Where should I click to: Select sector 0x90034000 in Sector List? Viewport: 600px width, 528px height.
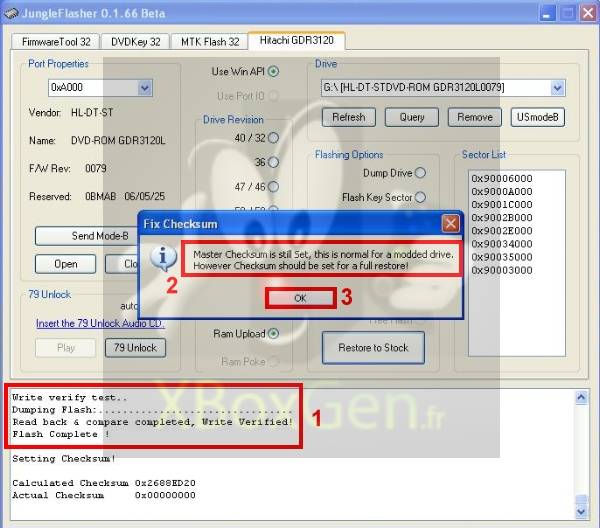pos(502,244)
